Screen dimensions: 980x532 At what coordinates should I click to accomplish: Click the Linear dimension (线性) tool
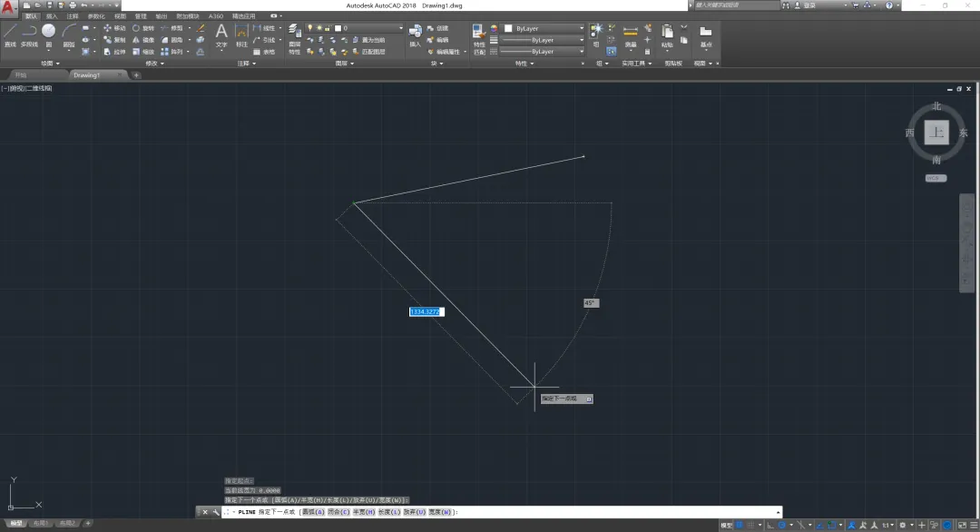tap(264, 28)
